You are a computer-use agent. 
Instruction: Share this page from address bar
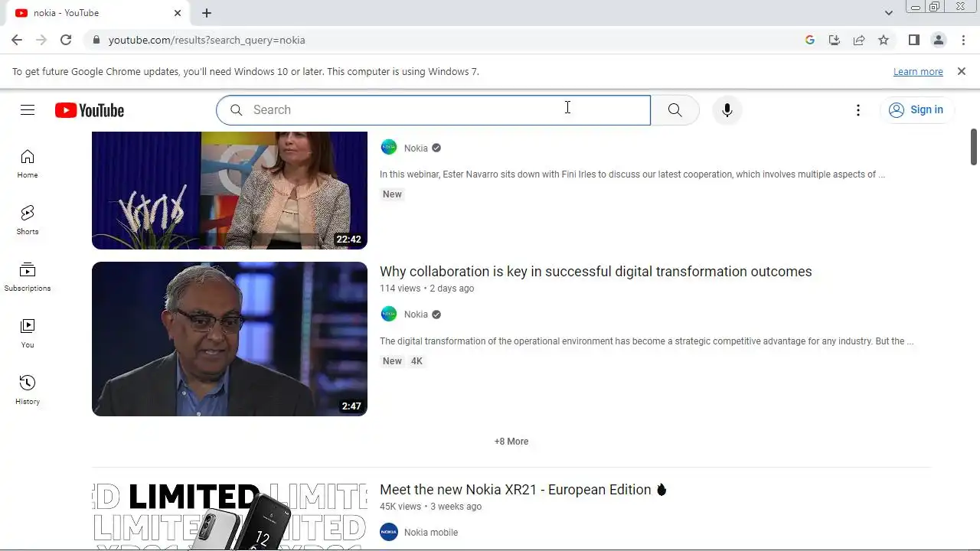(859, 40)
